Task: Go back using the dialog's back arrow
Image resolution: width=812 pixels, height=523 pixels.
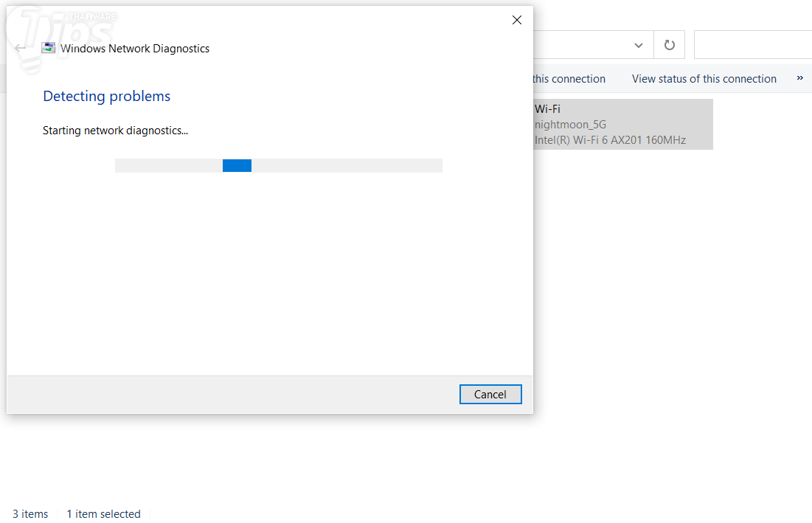Action: point(20,48)
